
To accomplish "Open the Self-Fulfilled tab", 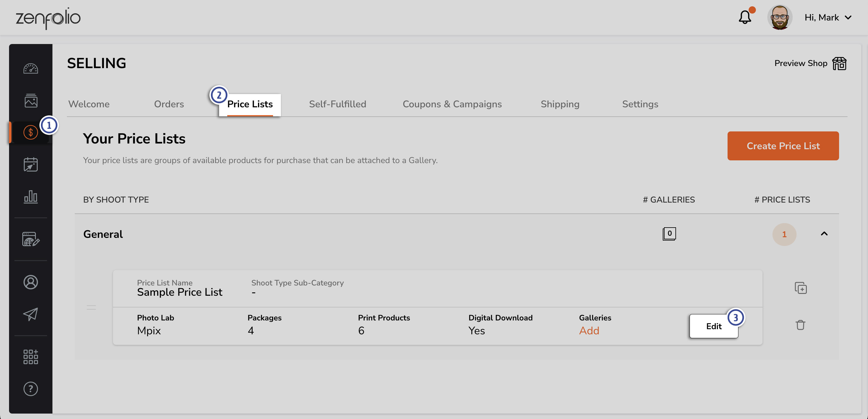I will click(337, 104).
